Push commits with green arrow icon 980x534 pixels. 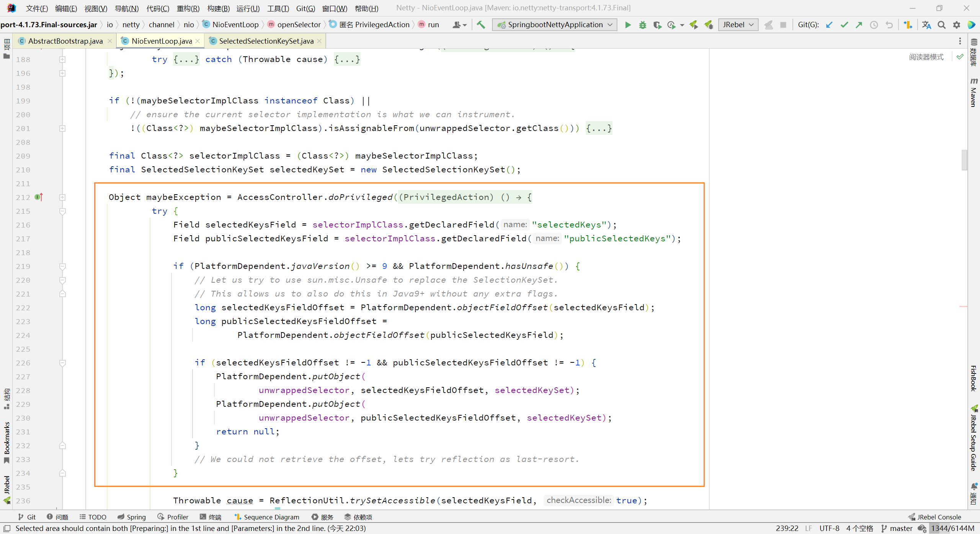point(859,25)
